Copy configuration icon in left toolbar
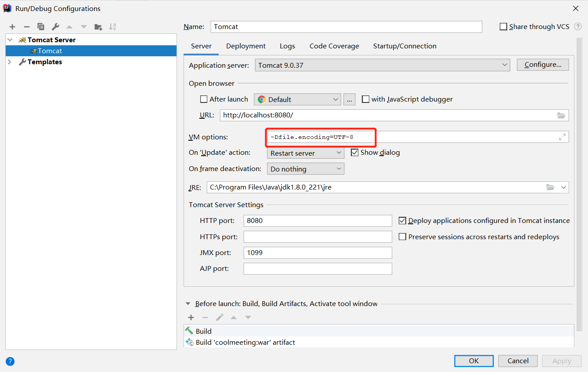Image resolution: width=588 pixels, height=372 pixels. click(x=41, y=27)
